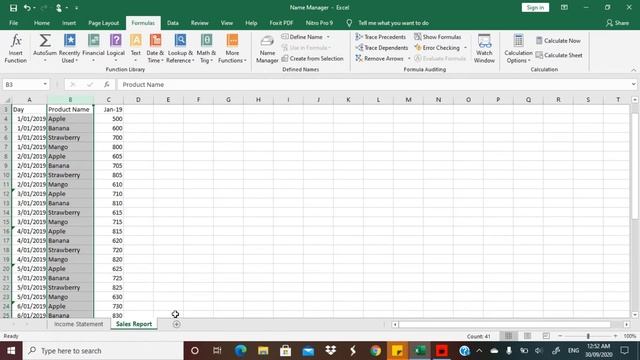
Task: Switch to Normal view in the status bar
Action: (x=508, y=336)
